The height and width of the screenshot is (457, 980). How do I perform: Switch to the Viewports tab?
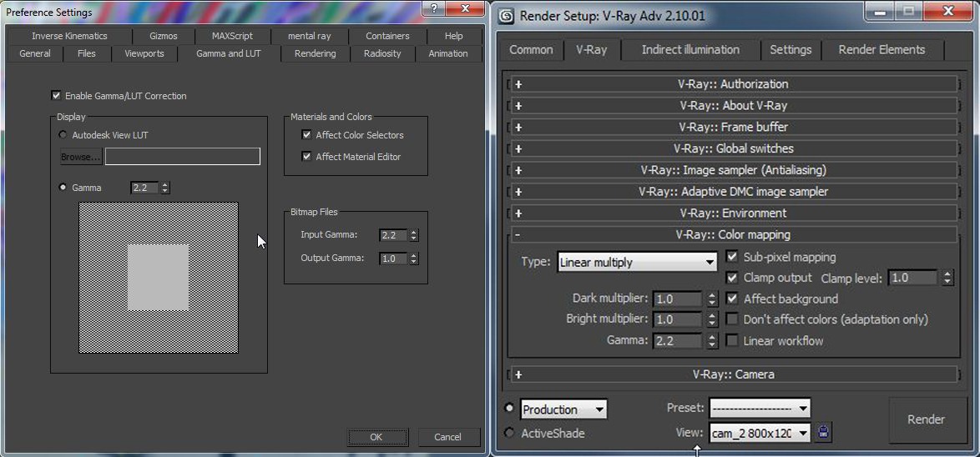[x=144, y=53]
